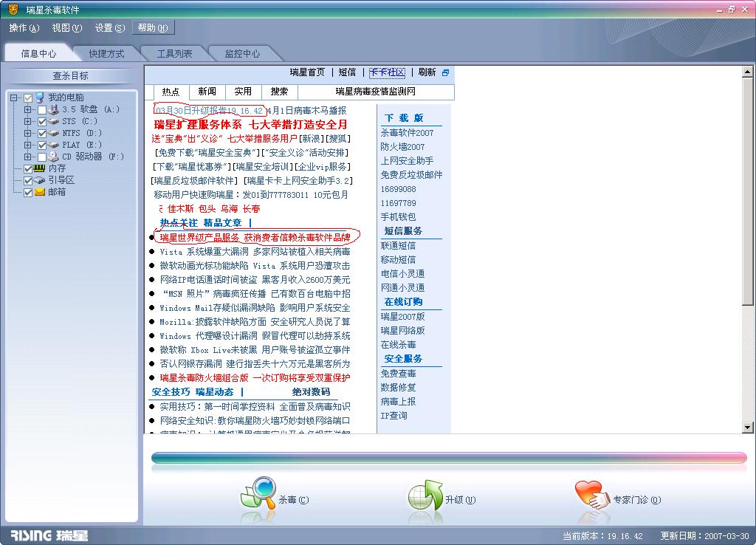Check the CD 驱动器 (F:) checkbox
This screenshot has height=545, width=756.
point(42,157)
